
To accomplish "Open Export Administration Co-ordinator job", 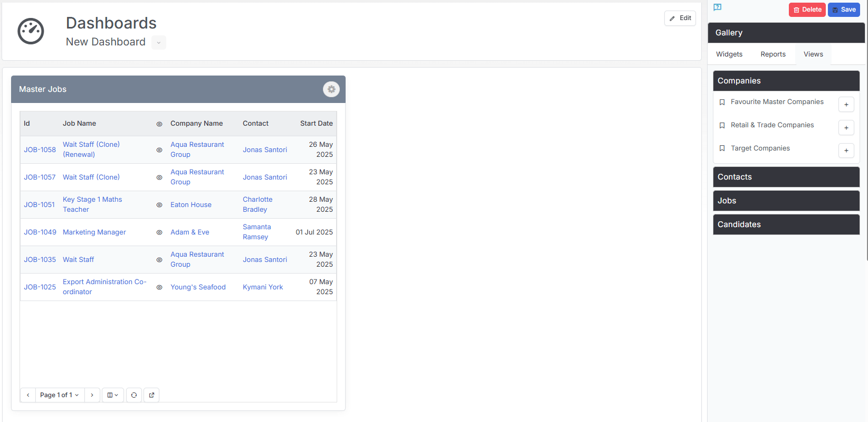I will pyautogui.click(x=104, y=287).
